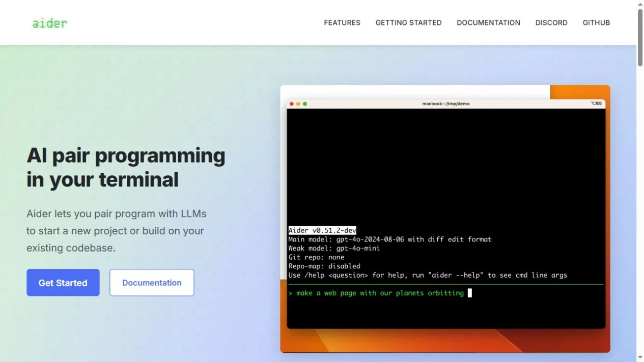This screenshot has width=644, height=362.
Task: Click the black terminal demo area
Action: tap(446, 219)
